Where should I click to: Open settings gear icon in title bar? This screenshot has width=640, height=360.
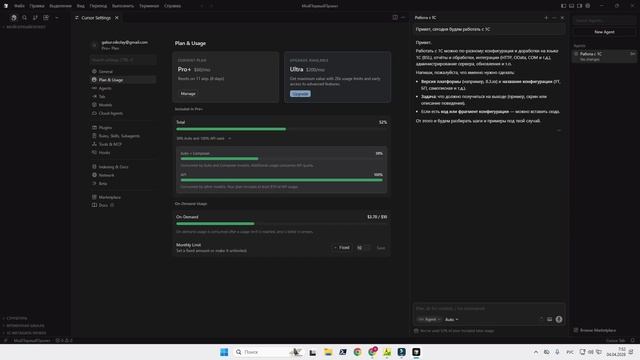pos(588,6)
